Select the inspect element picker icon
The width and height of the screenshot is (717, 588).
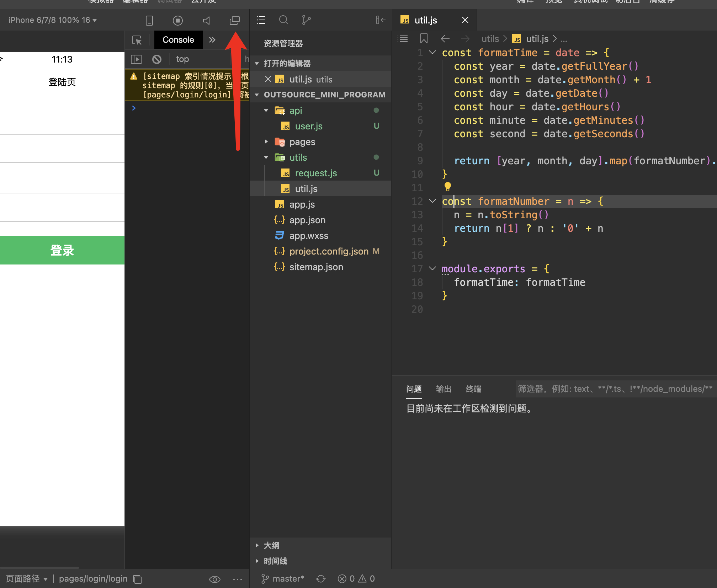137,40
